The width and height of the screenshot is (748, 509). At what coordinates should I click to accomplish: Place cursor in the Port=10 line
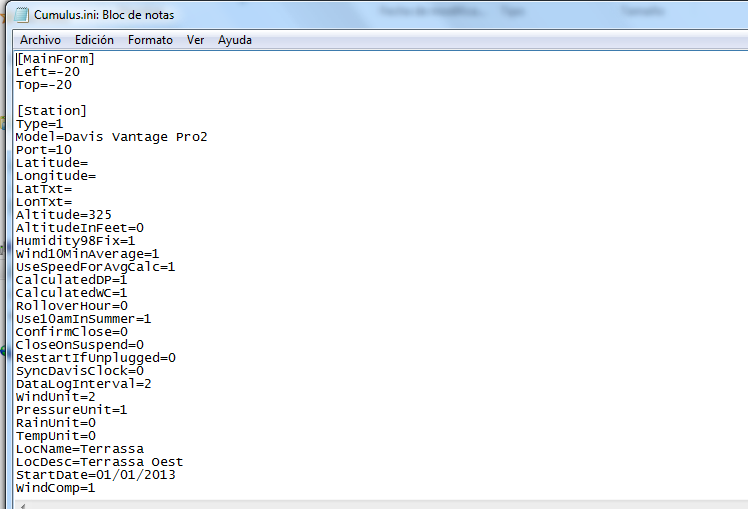click(43, 150)
